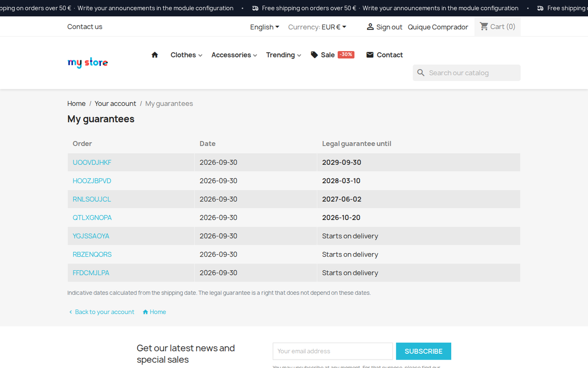Open order QTLXGNOPA
The width and height of the screenshot is (588, 368).
[92, 217]
